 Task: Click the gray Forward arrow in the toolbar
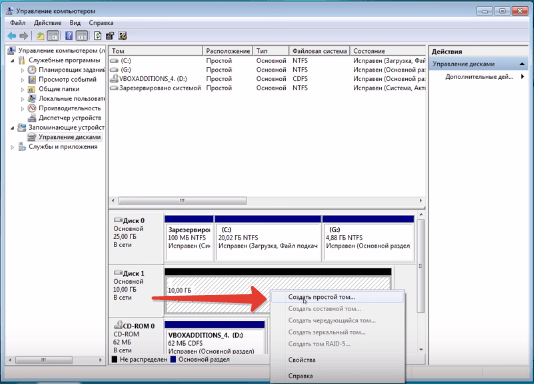pyautogui.click(x=23, y=36)
